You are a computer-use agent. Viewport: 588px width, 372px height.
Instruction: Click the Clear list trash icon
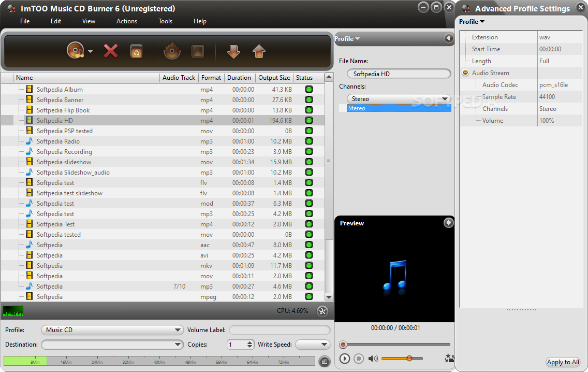[x=136, y=51]
